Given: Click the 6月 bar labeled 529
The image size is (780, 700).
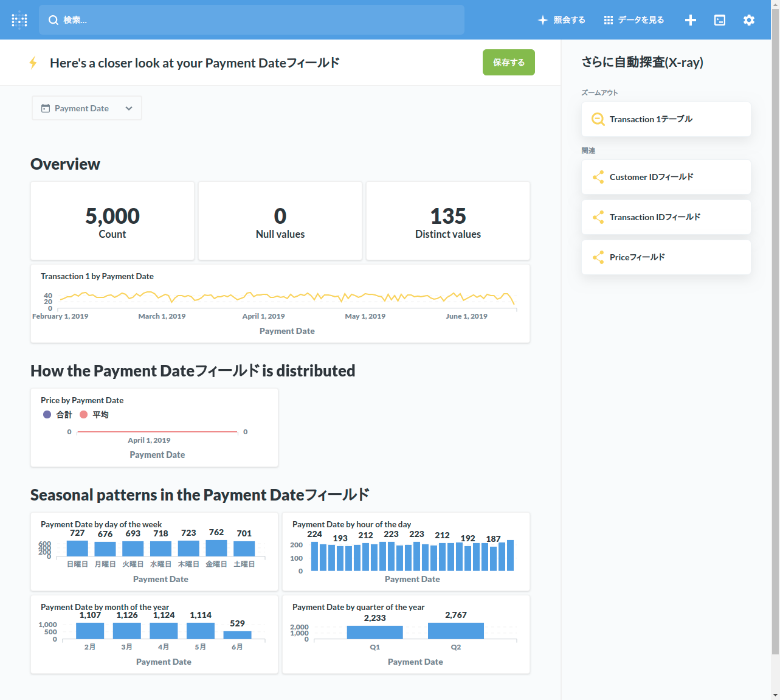Looking at the screenshot, I should 238,635.
